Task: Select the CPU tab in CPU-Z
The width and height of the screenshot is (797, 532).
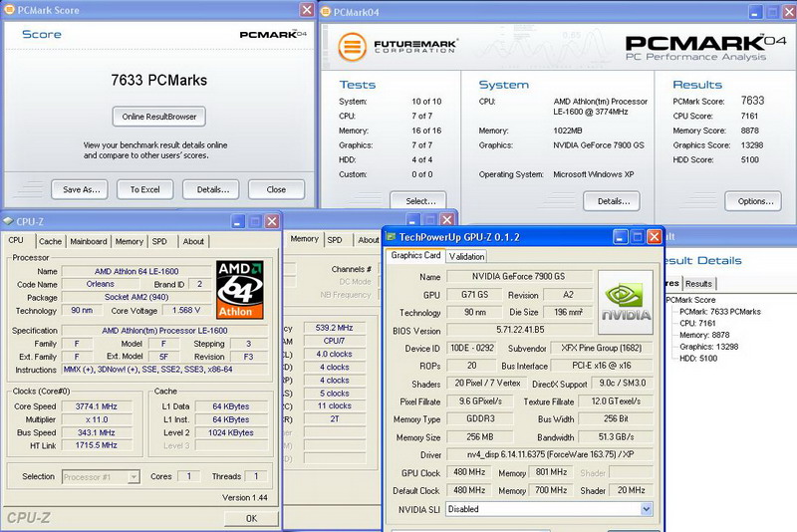Action: pyautogui.click(x=16, y=240)
